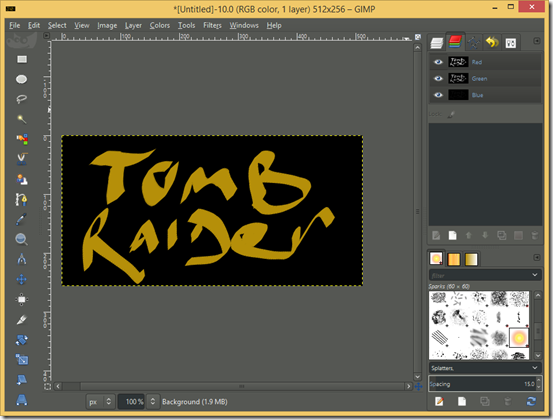Image resolution: width=553 pixels, height=420 pixels.
Task: Switch to the Layers tab
Action: [437, 43]
